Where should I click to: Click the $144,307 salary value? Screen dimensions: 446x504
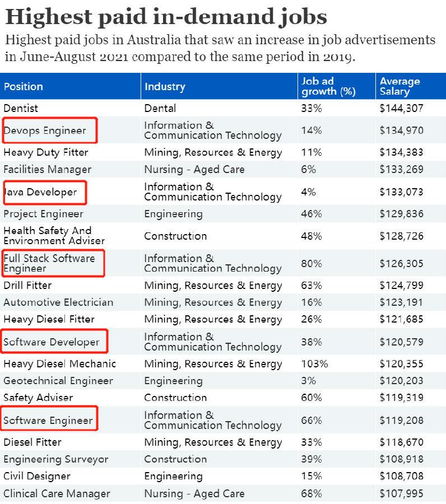point(401,108)
